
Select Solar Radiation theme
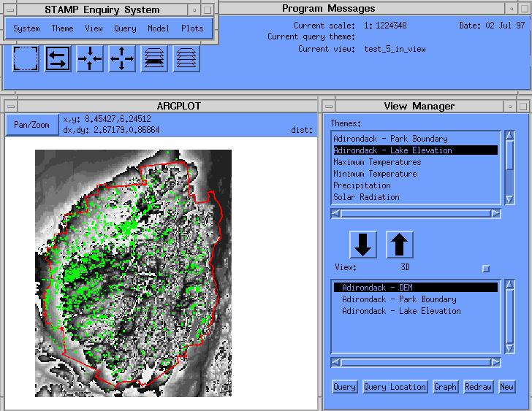coord(415,197)
